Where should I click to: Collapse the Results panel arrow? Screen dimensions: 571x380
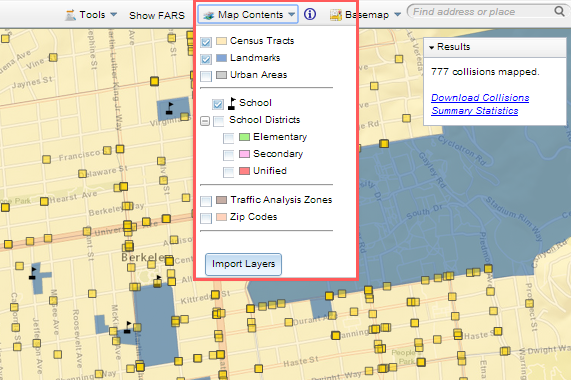click(x=432, y=47)
